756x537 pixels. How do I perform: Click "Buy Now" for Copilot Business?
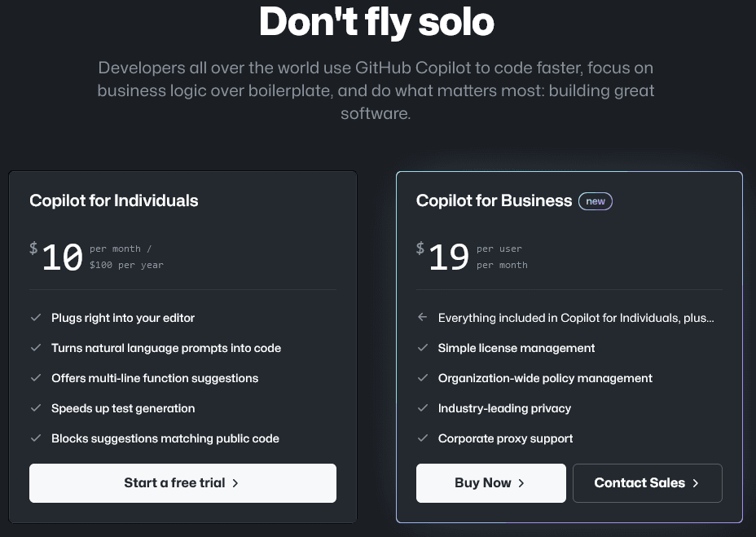(490, 482)
